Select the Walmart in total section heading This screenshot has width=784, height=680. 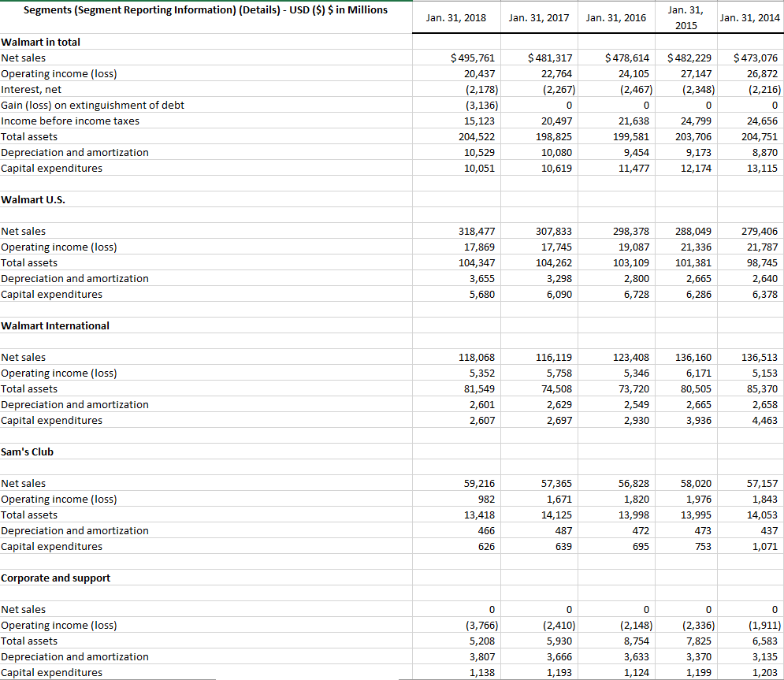pos(40,42)
